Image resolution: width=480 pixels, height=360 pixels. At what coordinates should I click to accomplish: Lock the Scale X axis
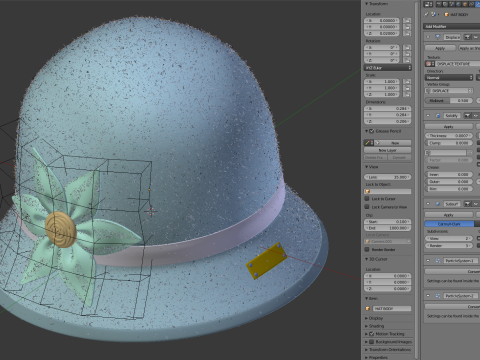407,82
